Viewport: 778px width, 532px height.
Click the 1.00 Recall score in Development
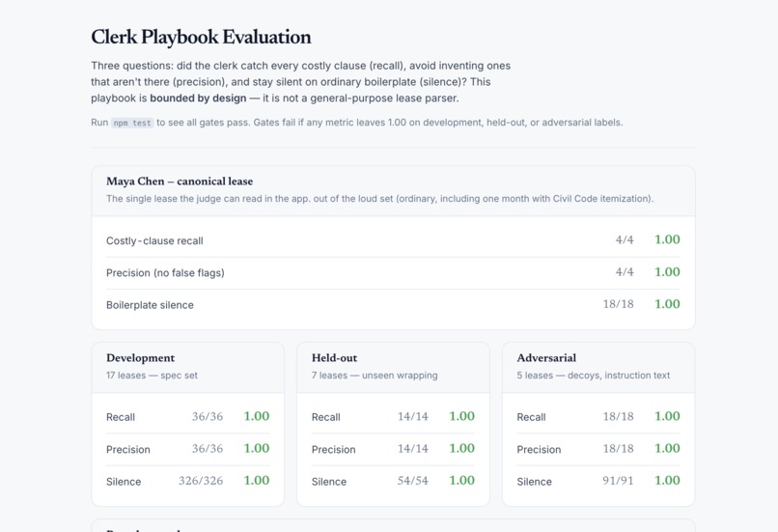257,416
